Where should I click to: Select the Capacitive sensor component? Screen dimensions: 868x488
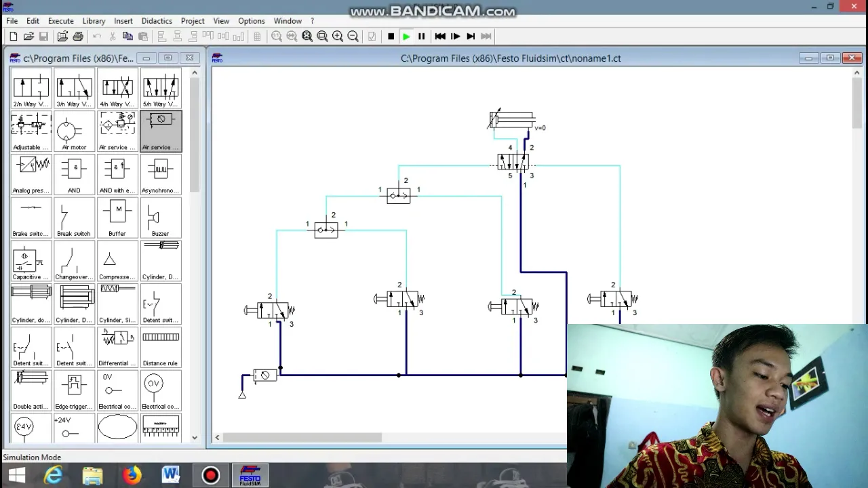(x=31, y=261)
